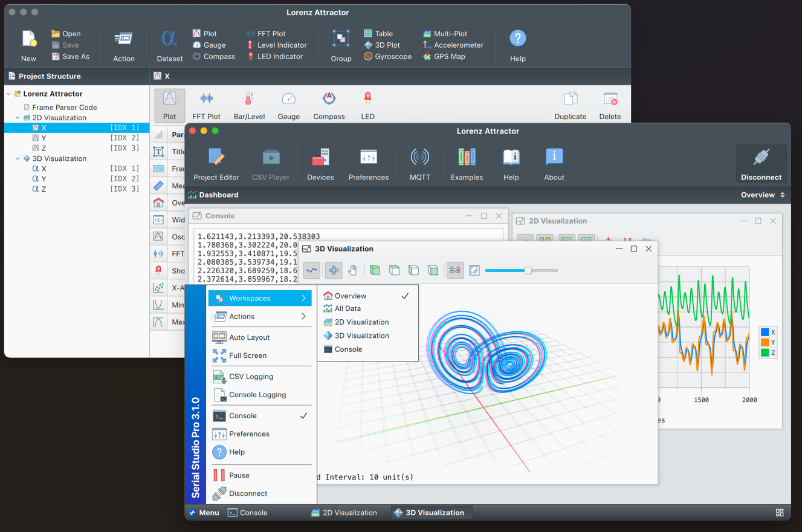Screen dimensions: 802x532
Task: Toggle the invert button beside the anaglyph slider
Action: (474, 270)
